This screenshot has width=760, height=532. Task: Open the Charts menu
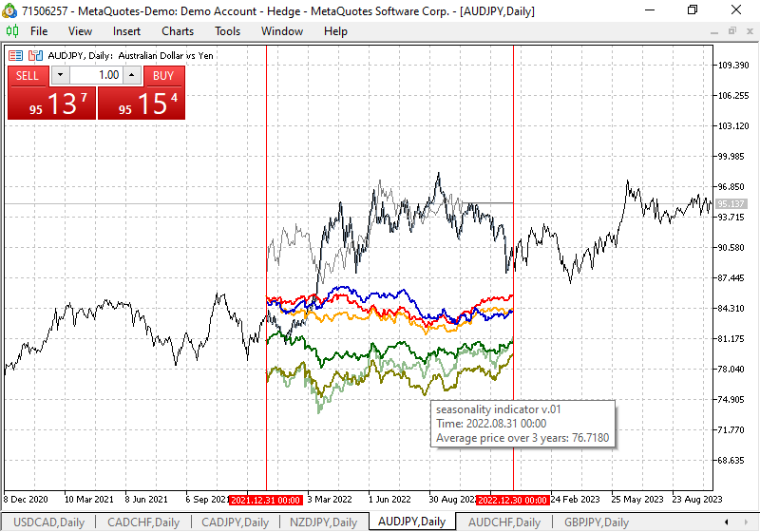178,31
